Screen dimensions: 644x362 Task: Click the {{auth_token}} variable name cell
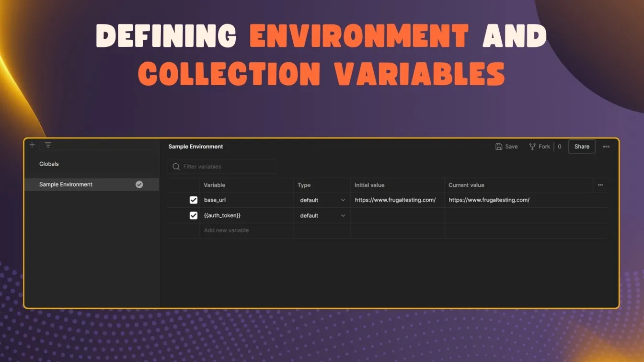[x=246, y=215]
